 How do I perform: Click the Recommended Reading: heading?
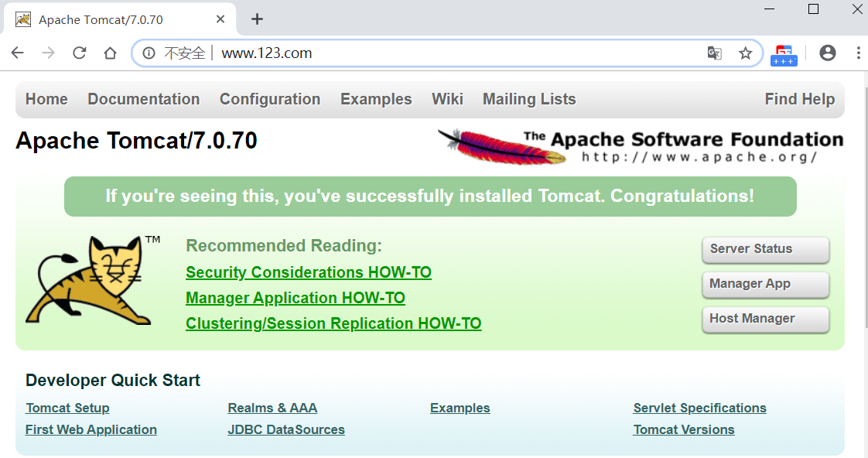coord(284,245)
